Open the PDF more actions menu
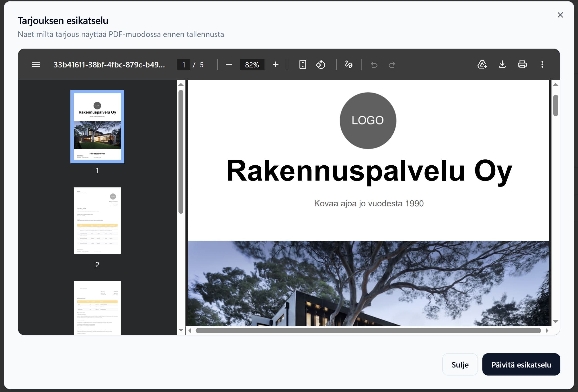 (x=542, y=65)
